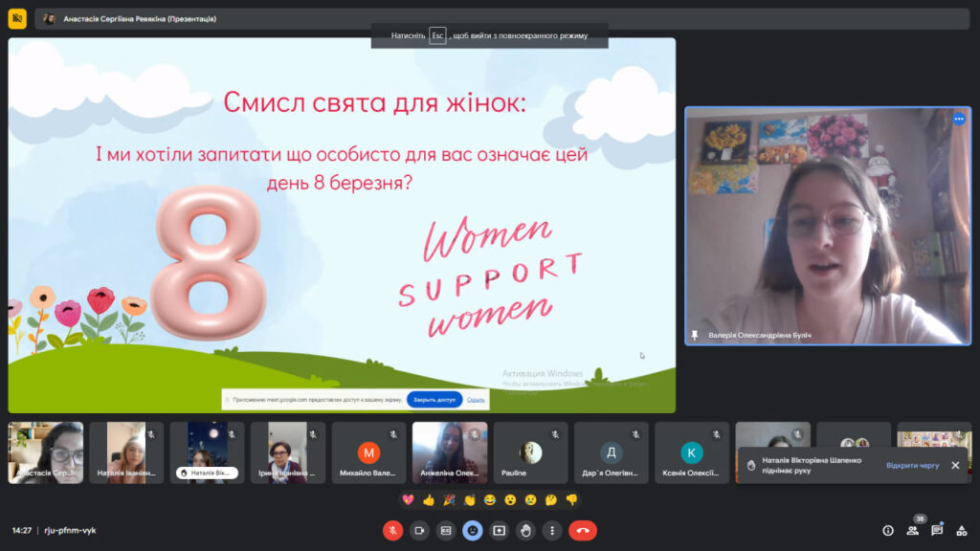Leave the call with the red button
Viewport: 980px width, 551px height.
tap(583, 530)
